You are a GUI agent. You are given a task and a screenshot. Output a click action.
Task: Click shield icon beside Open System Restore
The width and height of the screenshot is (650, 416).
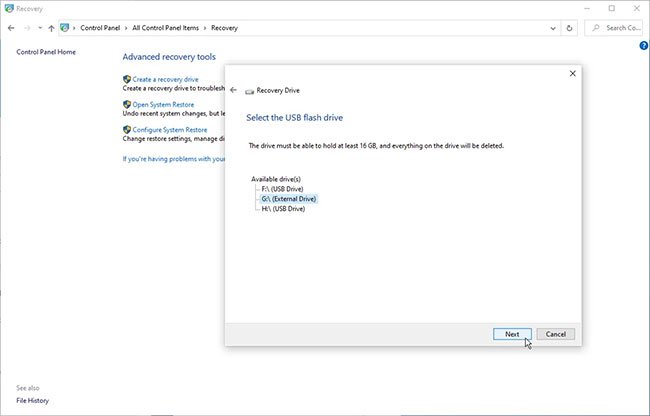127,104
